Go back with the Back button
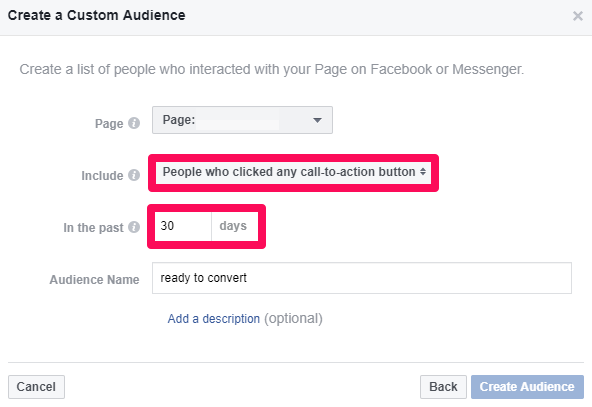592x407 pixels. pyautogui.click(x=443, y=387)
